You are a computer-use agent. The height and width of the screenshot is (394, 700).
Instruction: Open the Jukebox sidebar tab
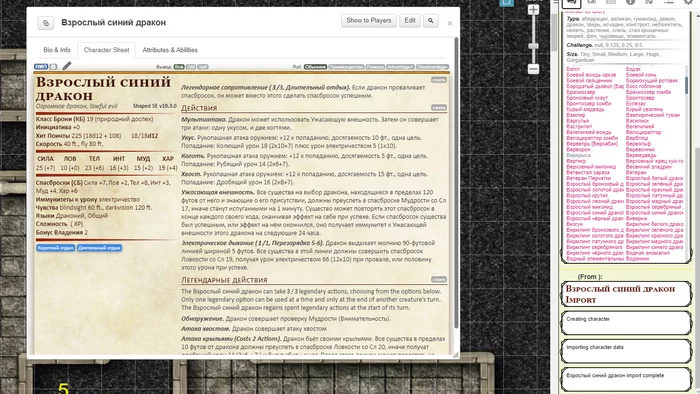click(x=649, y=2)
